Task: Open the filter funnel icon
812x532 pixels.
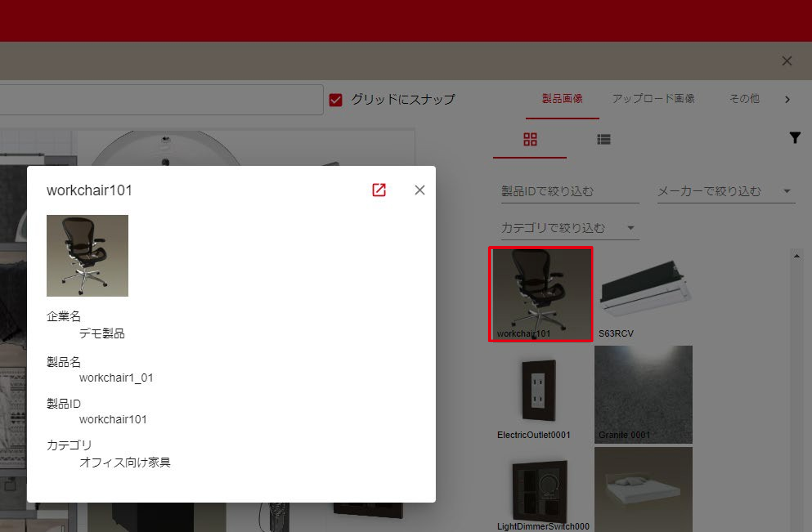Action: (795, 137)
